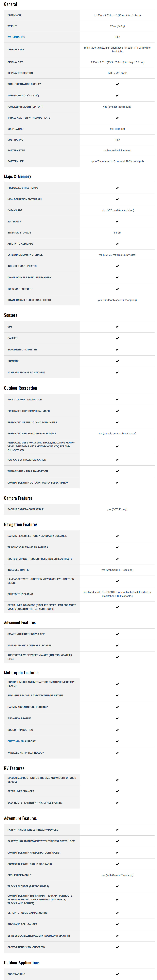Click the Barometric Altimeter checkmark icon
This screenshot has height=980, width=157.
coord(117,350)
